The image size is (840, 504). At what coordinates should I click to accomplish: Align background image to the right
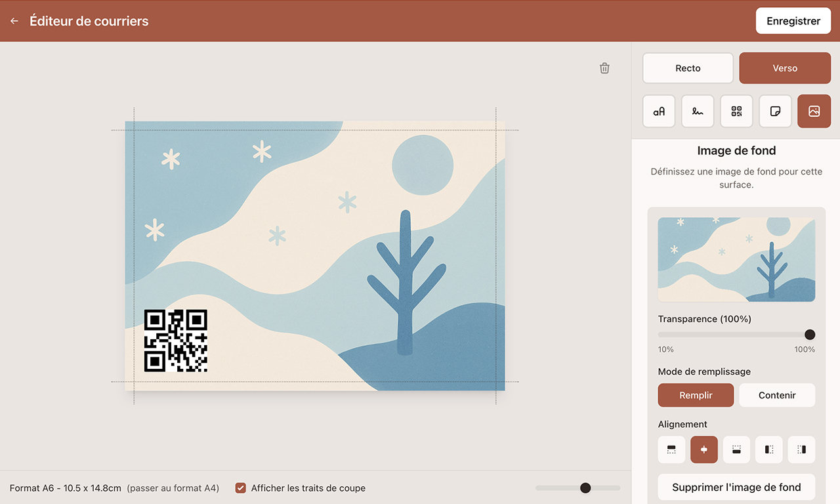click(x=801, y=450)
